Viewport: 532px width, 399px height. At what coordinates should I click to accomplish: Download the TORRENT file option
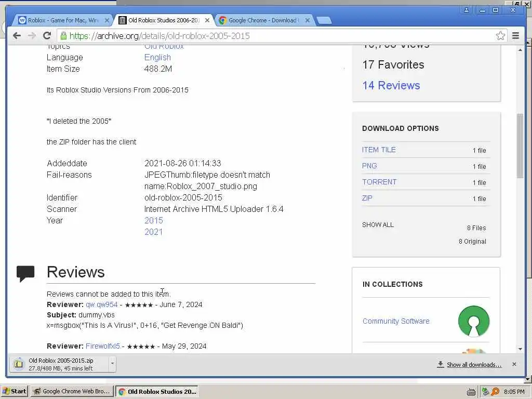(x=379, y=182)
